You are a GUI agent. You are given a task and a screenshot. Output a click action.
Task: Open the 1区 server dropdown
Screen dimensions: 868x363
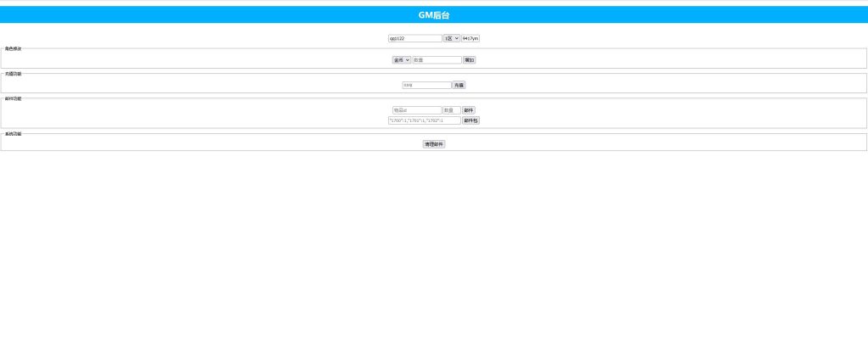point(451,38)
